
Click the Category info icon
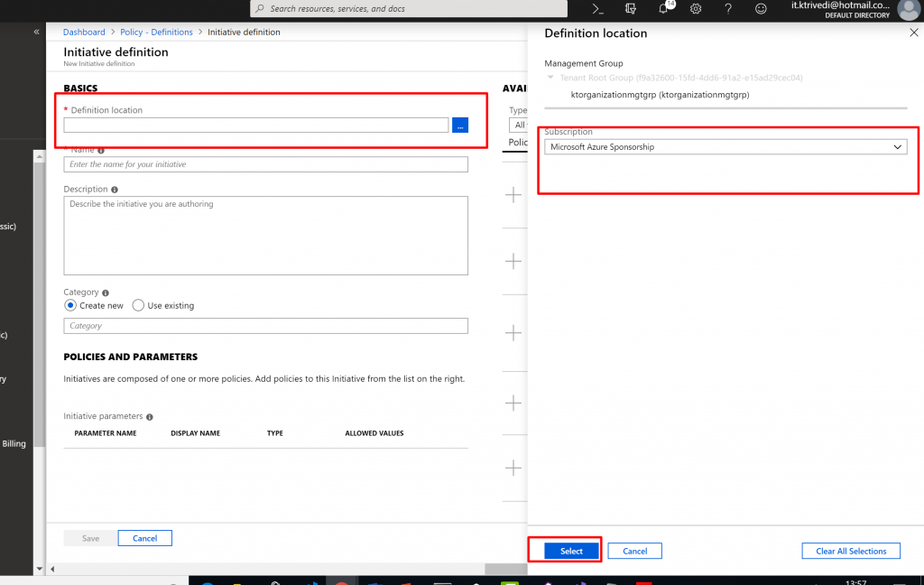coord(106,292)
